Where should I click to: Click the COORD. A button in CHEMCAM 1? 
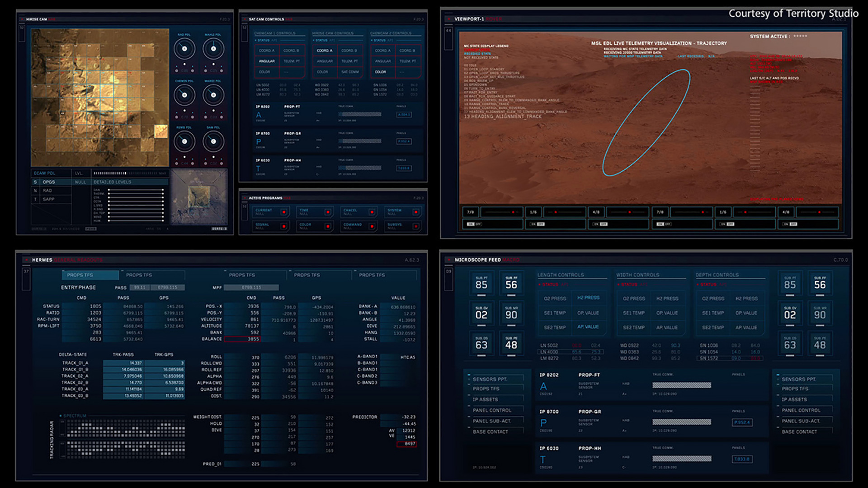point(268,50)
